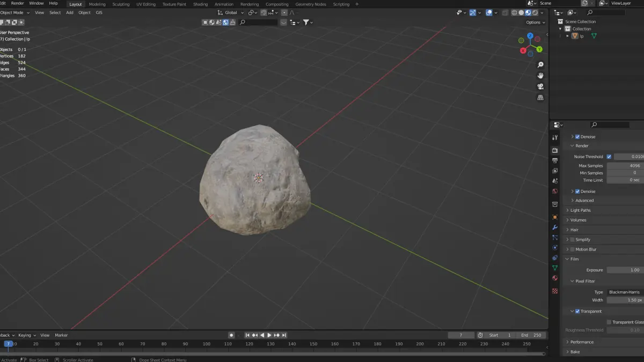Jump to the timeline end frame
The image size is (644, 362).
pyautogui.click(x=284, y=335)
